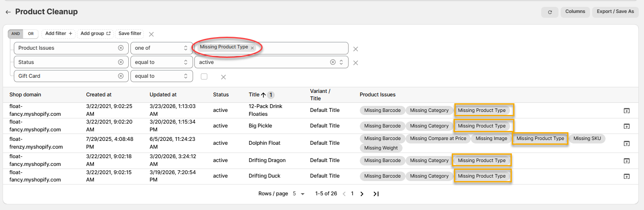This screenshot has height=210, width=644.
Task: Click the current page number 1
Action: click(352, 194)
